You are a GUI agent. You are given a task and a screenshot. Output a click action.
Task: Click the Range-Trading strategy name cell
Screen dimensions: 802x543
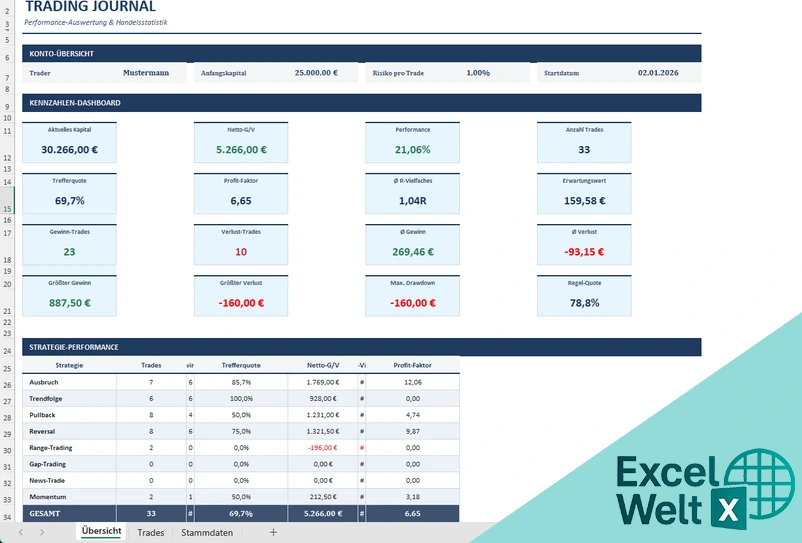tap(69, 447)
